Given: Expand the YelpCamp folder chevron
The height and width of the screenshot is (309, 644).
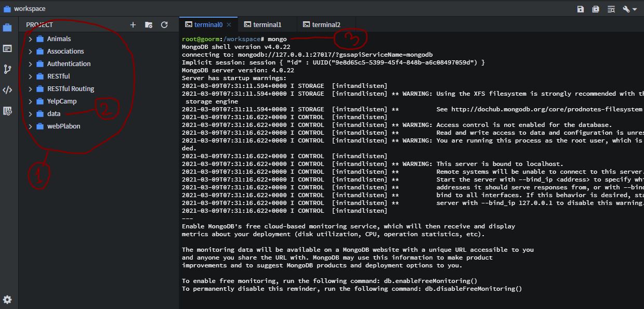Looking at the screenshot, I should click(30, 101).
